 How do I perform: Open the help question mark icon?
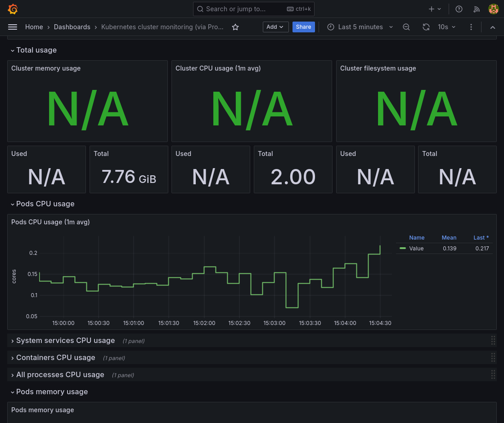click(459, 9)
